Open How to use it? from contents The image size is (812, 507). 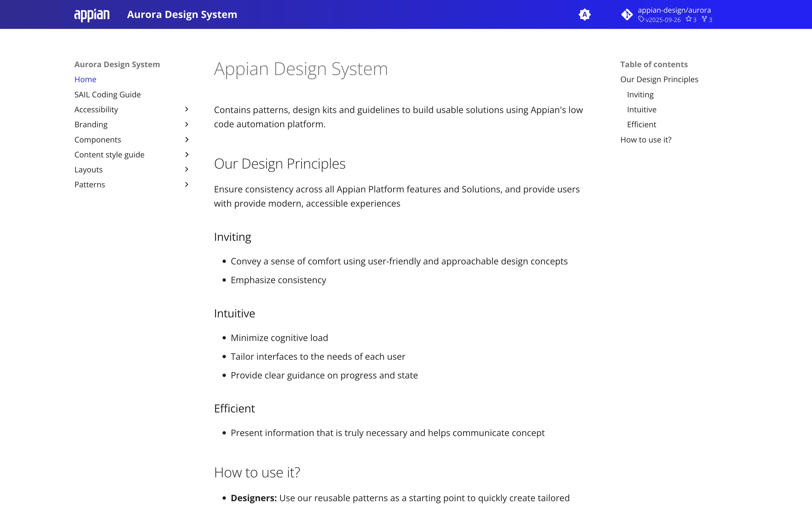click(645, 139)
